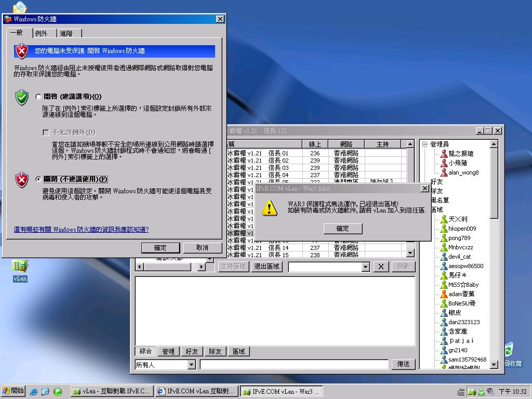Click the red admin icon for 龍之振雄
Screen dimensions: 532x399
click(x=444, y=154)
